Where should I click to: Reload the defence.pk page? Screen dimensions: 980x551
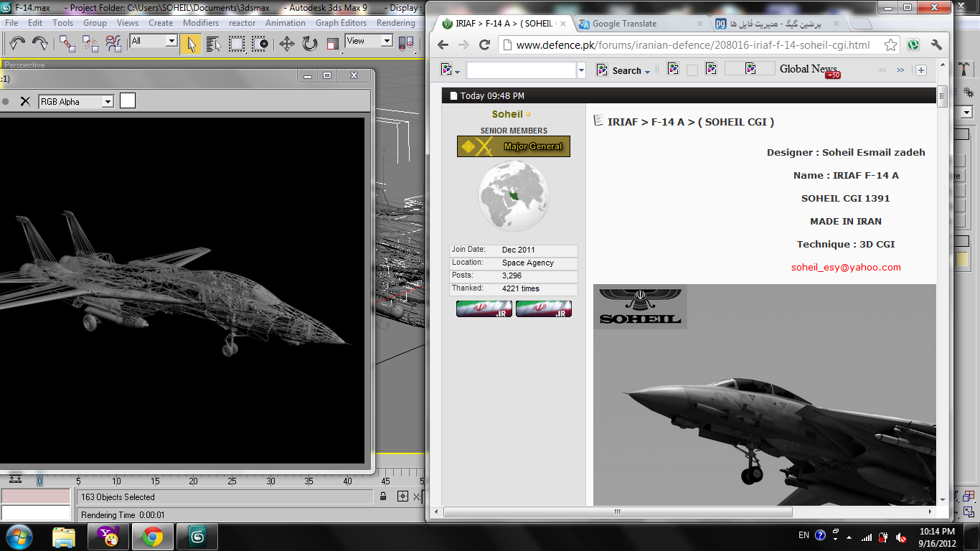tap(485, 45)
